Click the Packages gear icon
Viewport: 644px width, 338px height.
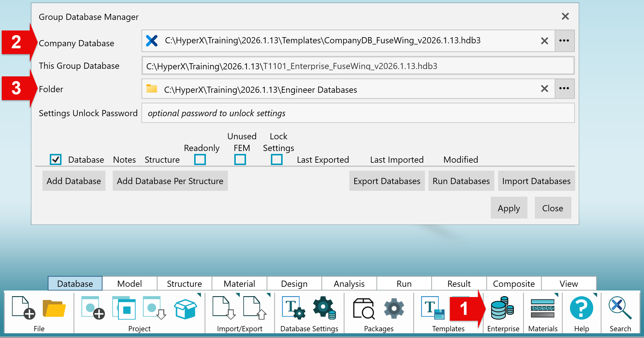pos(394,308)
